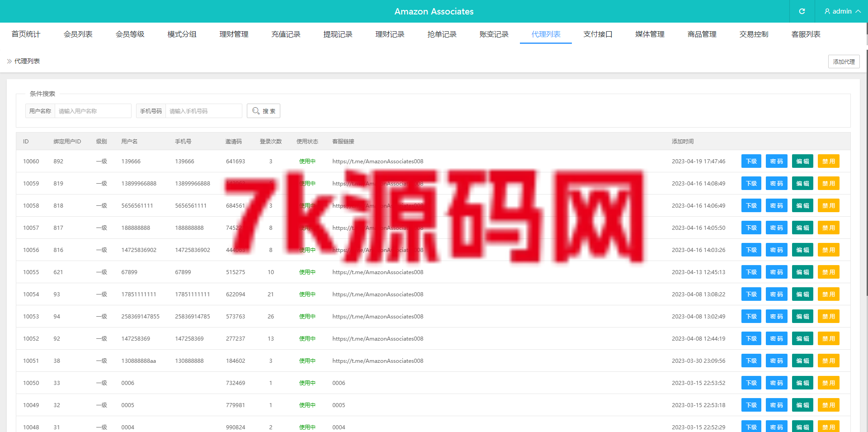Click username 130888888aa
Screen dimensions: 868x432
pyautogui.click(x=138, y=361)
